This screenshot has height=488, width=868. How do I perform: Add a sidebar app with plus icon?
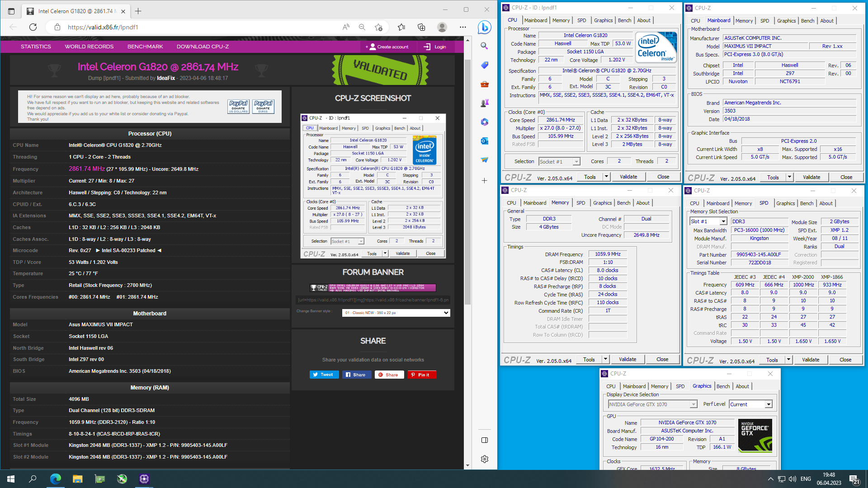(x=485, y=181)
